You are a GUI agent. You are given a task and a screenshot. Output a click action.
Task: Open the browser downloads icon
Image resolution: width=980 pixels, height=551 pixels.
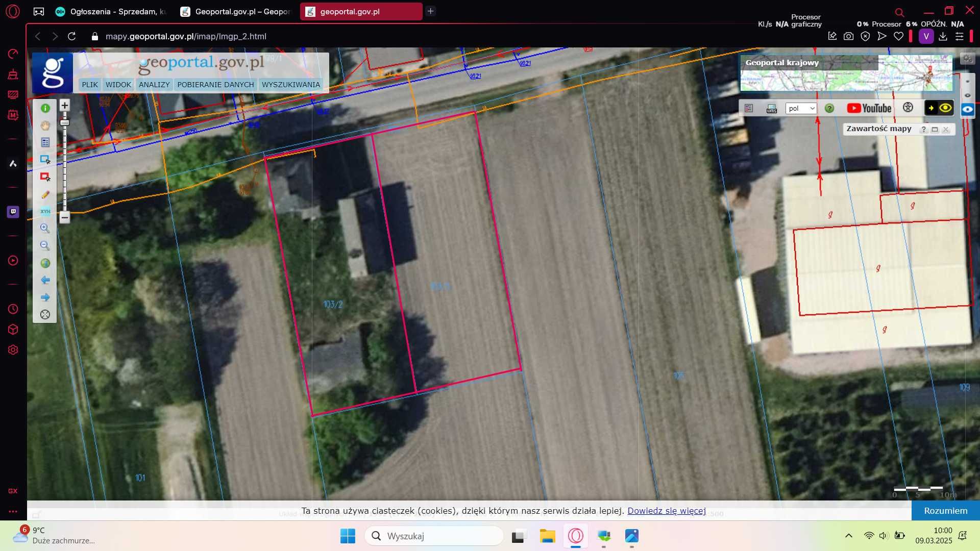pyautogui.click(x=943, y=36)
